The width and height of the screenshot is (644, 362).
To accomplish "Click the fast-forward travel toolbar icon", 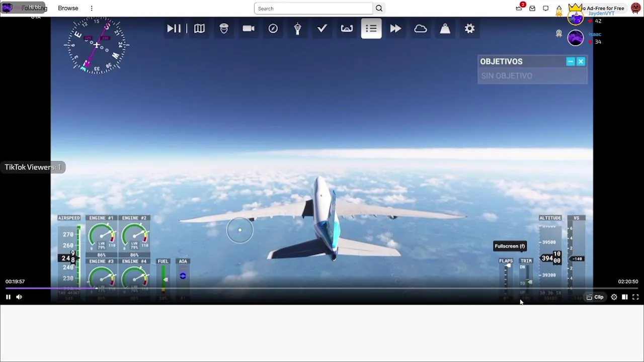I will click(x=395, y=29).
